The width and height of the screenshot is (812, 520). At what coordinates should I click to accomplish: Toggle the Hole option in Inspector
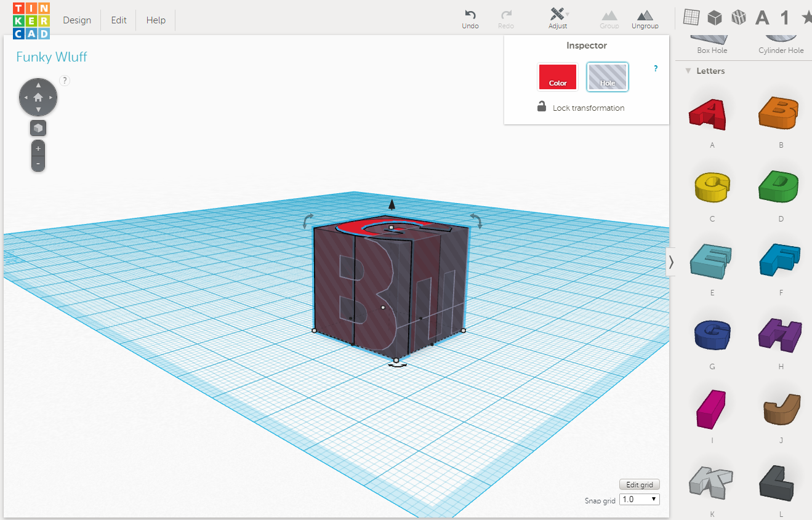coord(607,76)
